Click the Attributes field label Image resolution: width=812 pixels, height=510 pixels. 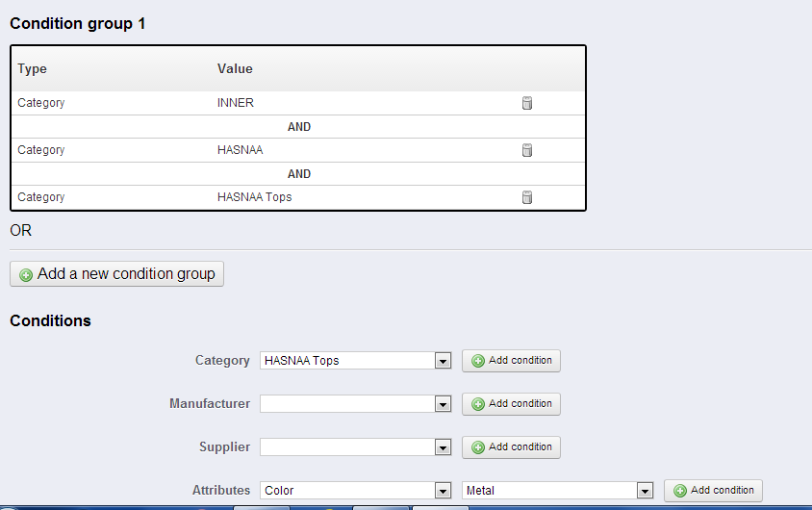(x=221, y=491)
